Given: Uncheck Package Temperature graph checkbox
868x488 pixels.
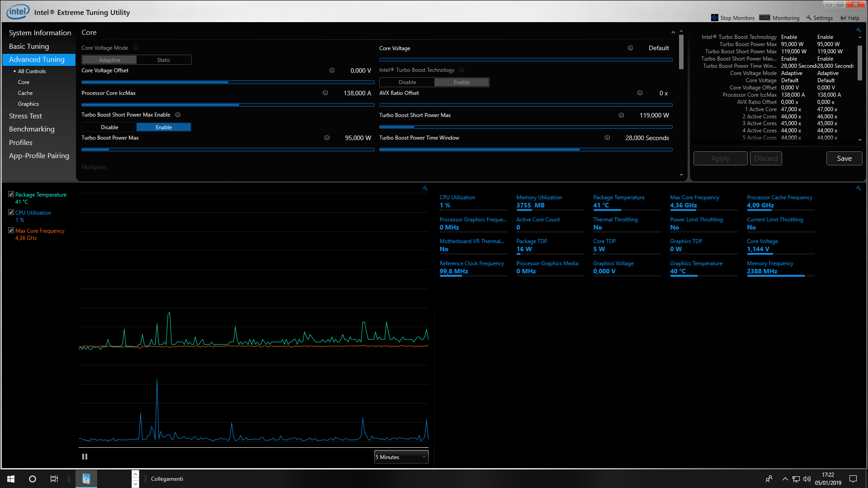Looking at the screenshot, I should 11,194.
